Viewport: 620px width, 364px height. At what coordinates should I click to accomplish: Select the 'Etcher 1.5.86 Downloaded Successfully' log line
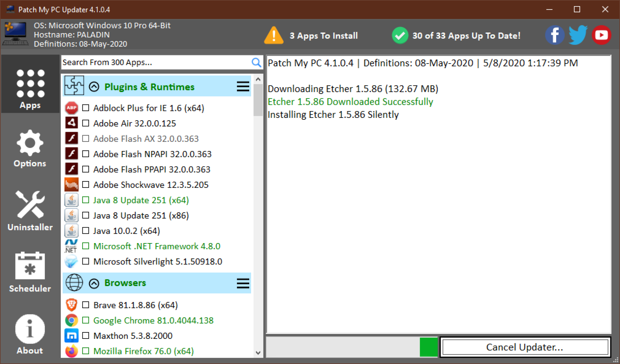tap(350, 102)
